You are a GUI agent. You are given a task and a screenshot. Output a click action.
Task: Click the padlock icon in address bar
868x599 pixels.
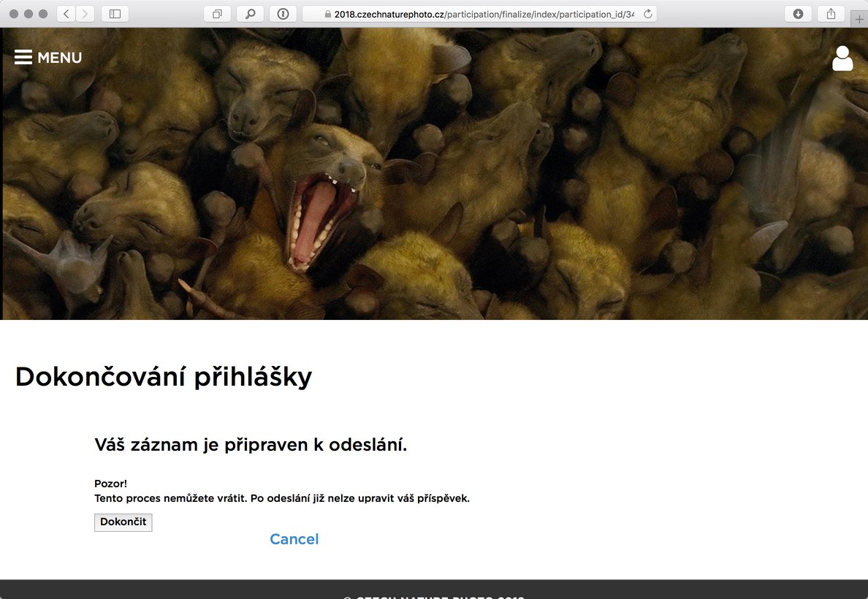tap(328, 15)
